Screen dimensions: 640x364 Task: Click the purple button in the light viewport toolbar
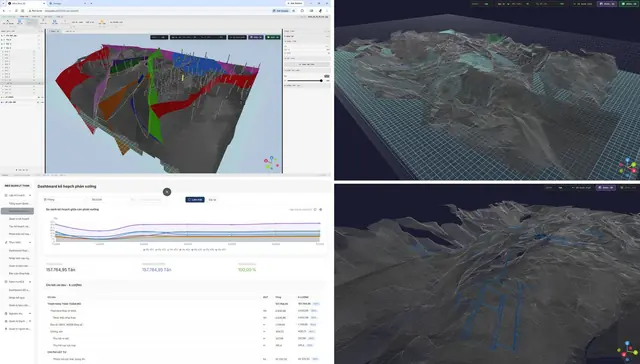click(x=256, y=37)
